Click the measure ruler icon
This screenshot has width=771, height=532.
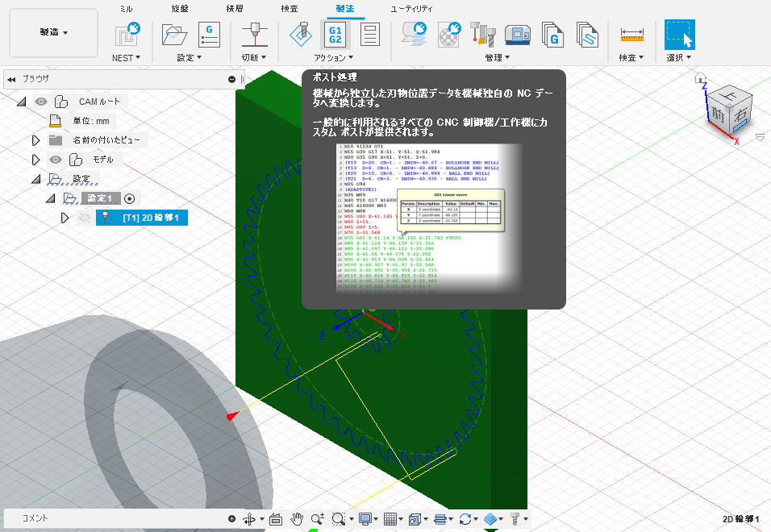tap(631, 35)
